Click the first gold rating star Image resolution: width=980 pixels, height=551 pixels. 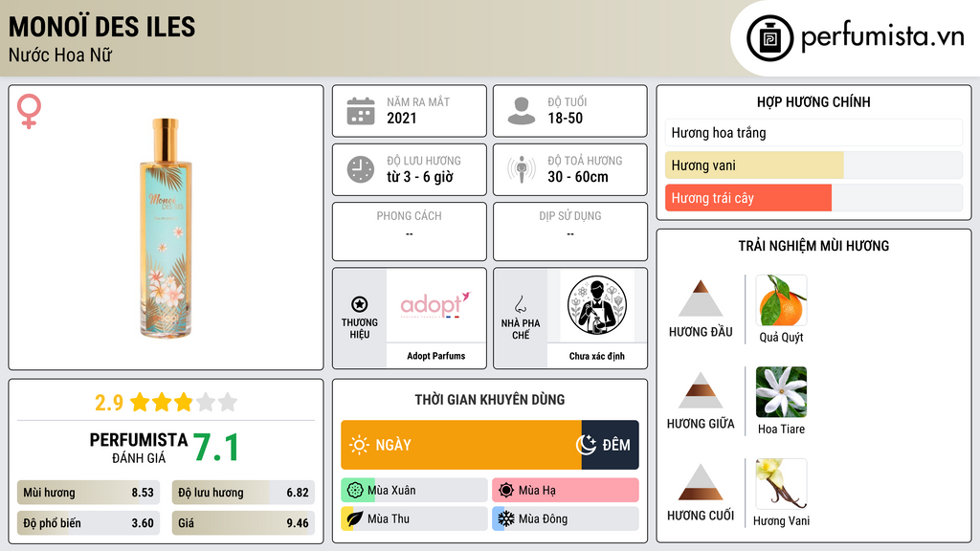[x=140, y=402]
